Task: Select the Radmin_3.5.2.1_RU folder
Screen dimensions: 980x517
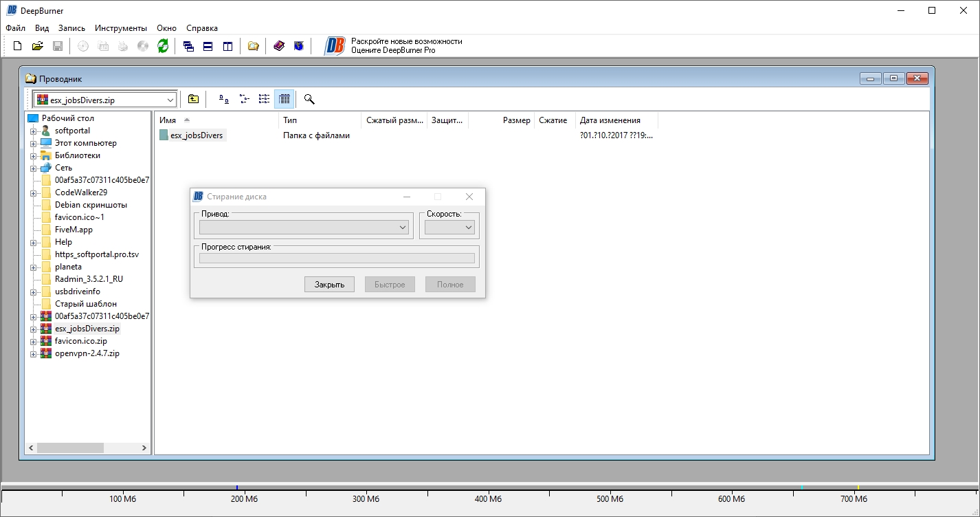Action: point(89,279)
